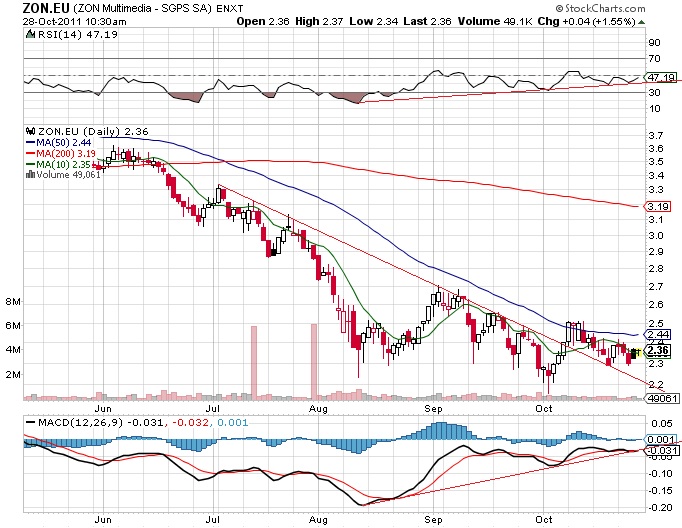Viewport: 682px width, 528px height.
Task: Select the MACD(12,26,9) legend label
Action: (x=81, y=422)
